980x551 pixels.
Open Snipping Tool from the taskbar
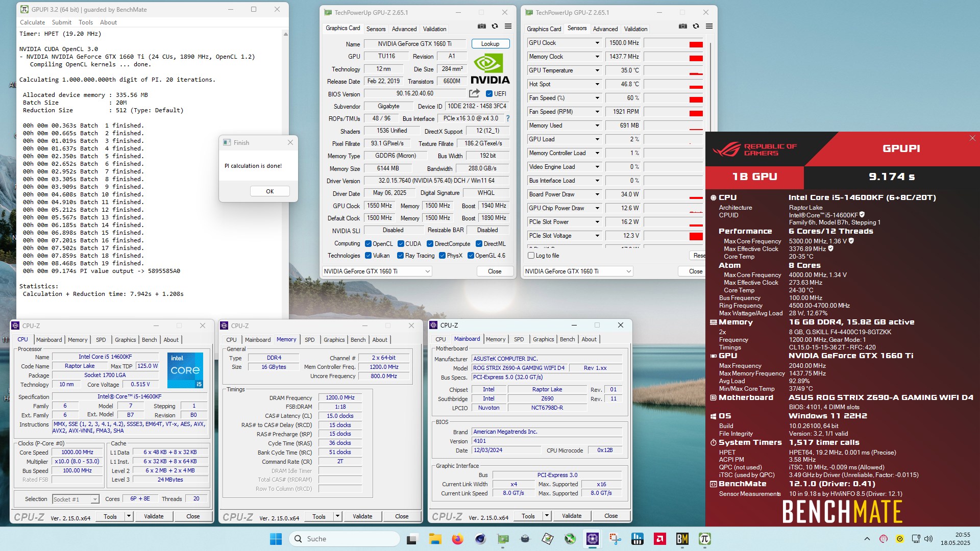point(615,539)
